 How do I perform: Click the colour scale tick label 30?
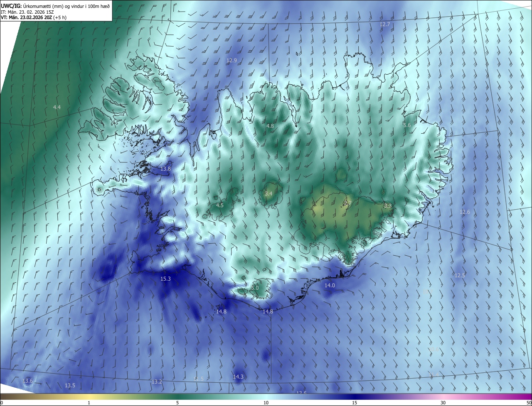click(443, 403)
